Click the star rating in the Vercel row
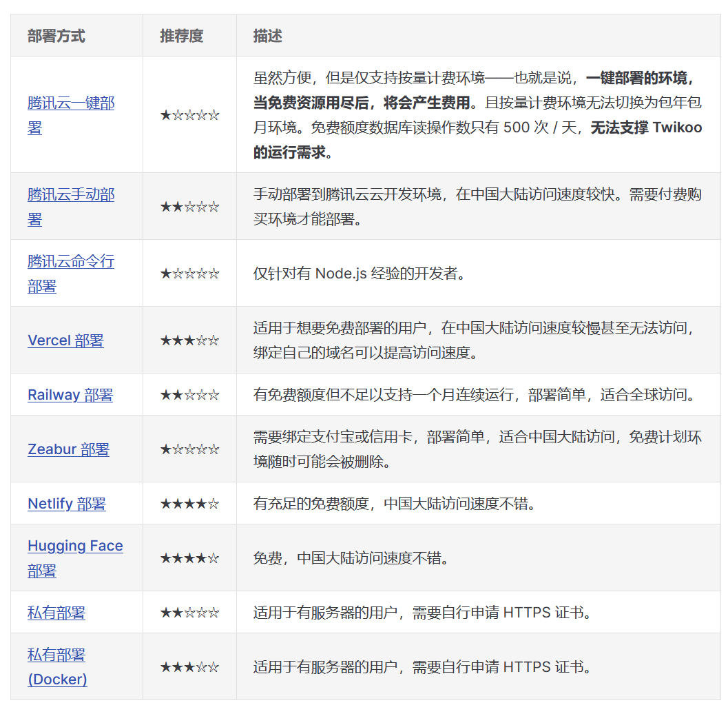The image size is (728, 705). 189,340
